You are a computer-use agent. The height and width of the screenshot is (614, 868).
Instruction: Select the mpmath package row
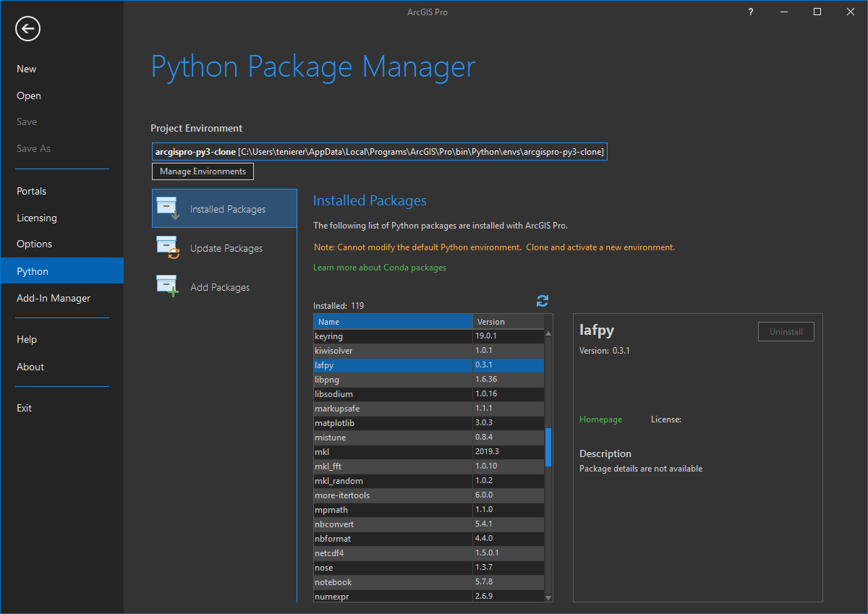429,510
